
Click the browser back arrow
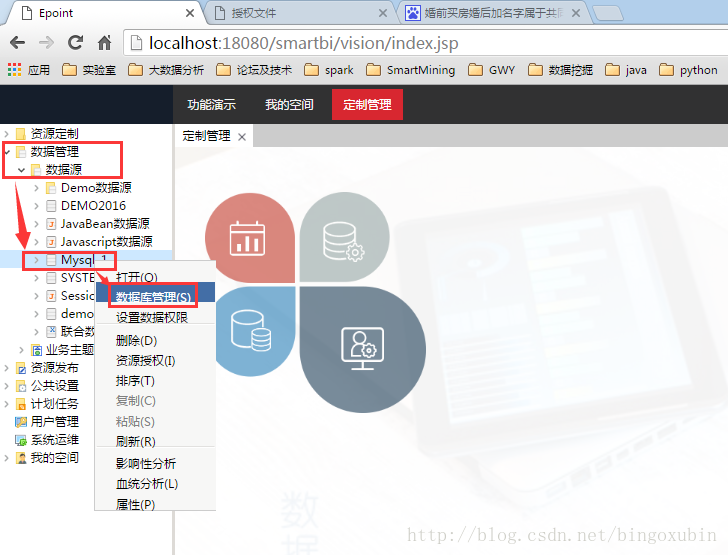[x=18, y=43]
